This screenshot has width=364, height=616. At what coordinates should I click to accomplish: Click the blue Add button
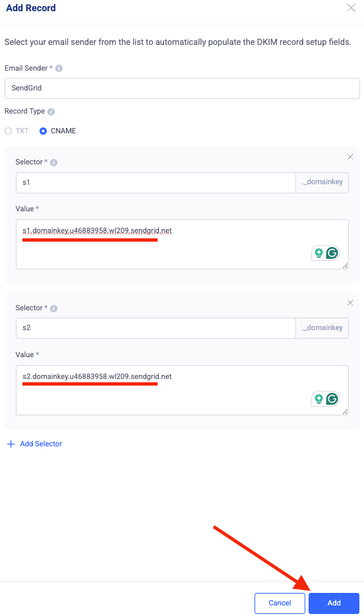pyautogui.click(x=334, y=603)
